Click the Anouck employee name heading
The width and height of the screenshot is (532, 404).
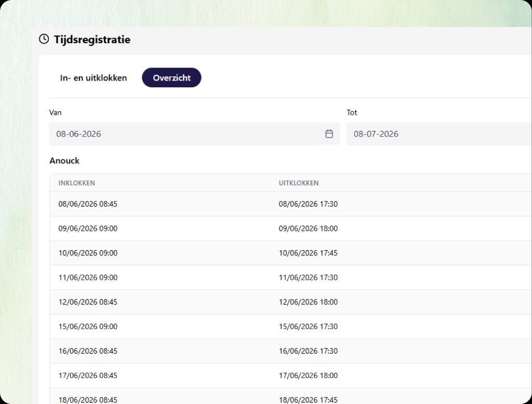click(64, 161)
